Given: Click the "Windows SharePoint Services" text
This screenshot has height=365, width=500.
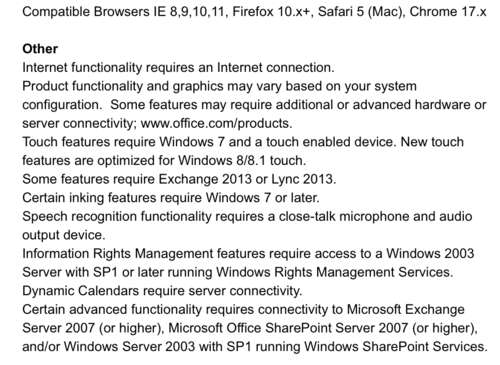Looking at the screenshot, I should (x=395, y=347).
